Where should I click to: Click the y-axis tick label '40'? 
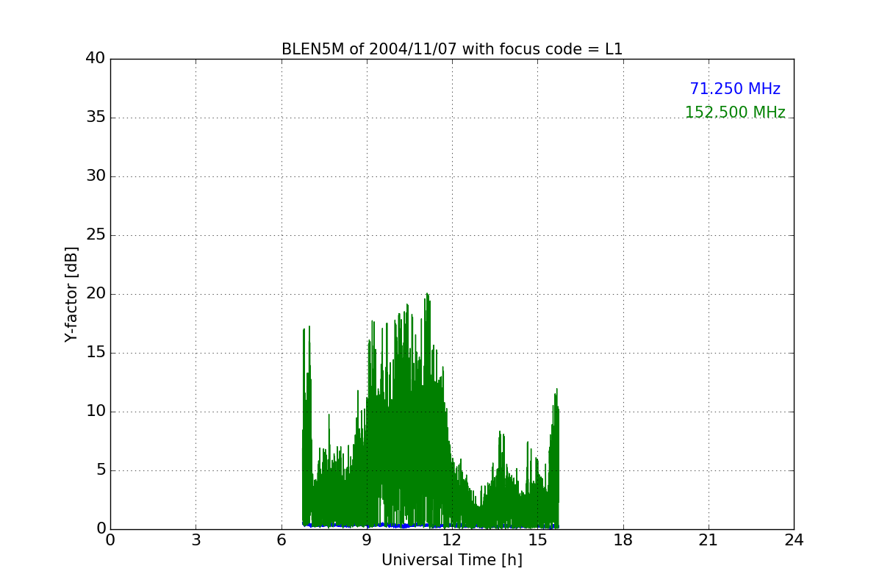point(96,59)
